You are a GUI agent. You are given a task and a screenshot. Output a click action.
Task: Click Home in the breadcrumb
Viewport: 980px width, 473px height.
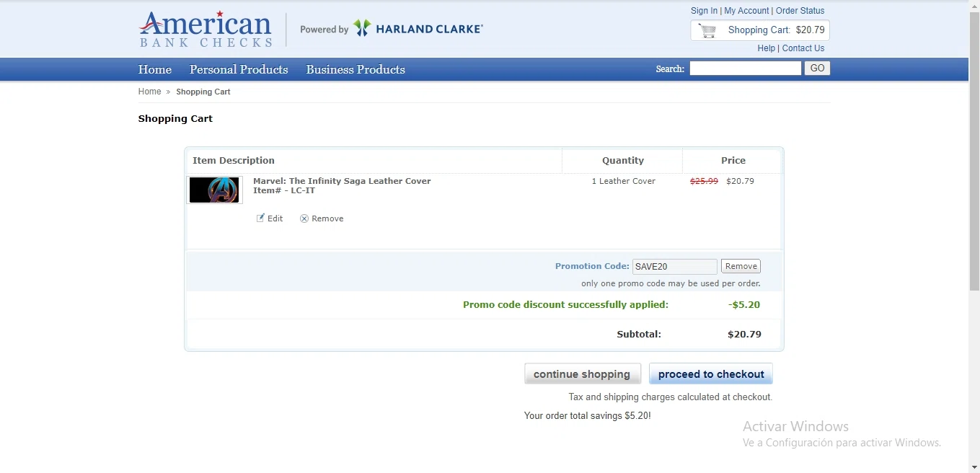(149, 92)
